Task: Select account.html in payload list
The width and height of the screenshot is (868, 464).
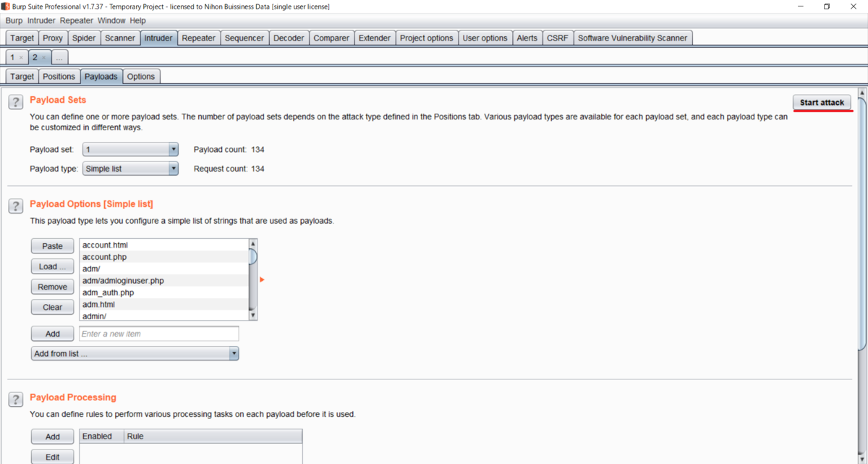Action: [163, 245]
